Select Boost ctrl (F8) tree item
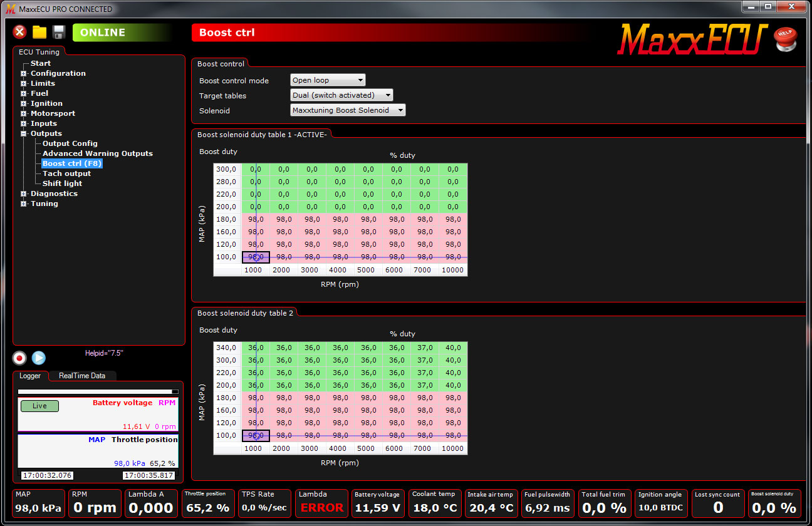 pyautogui.click(x=71, y=163)
